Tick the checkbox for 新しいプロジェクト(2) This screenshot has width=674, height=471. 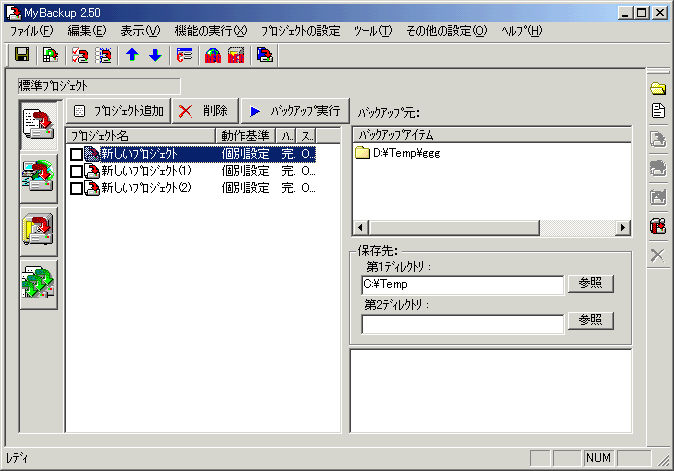[x=76, y=187]
